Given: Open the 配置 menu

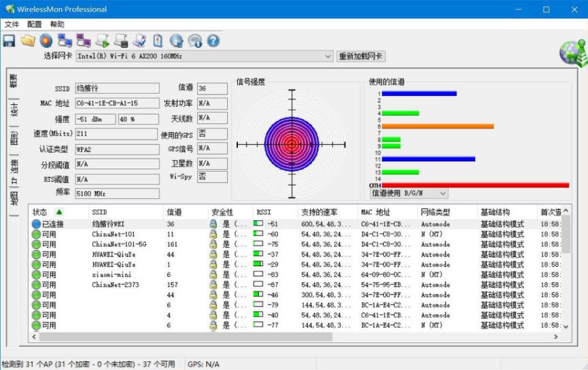Looking at the screenshot, I should (x=35, y=24).
